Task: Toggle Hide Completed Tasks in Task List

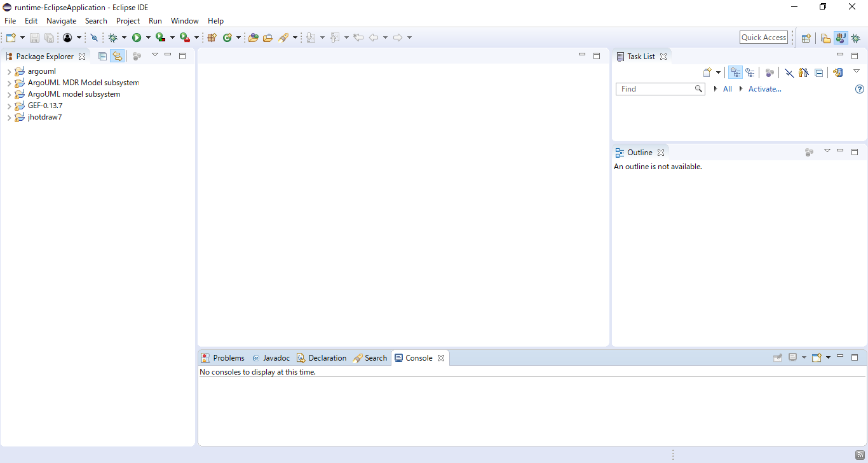Action: pyautogui.click(x=789, y=73)
